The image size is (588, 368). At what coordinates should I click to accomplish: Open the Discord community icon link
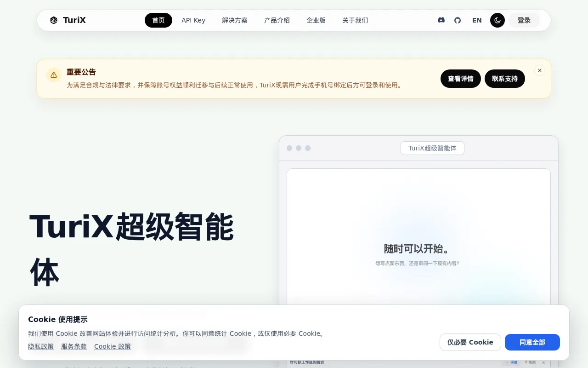(441, 20)
